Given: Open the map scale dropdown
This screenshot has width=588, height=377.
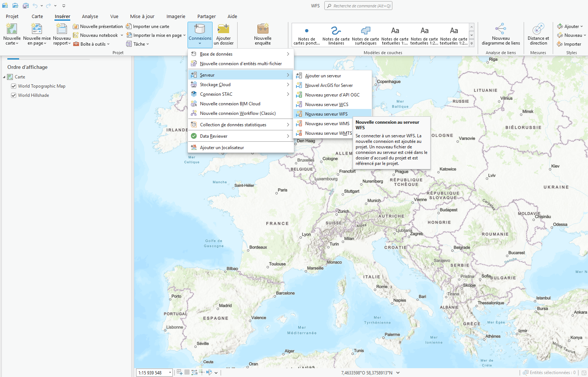Looking at the screenshot, I should tap(170, 373).
